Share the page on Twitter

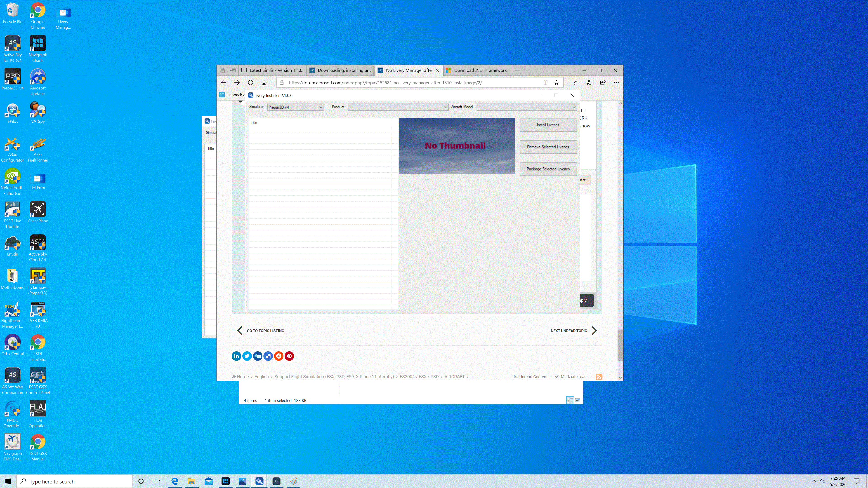pos(247,356)
